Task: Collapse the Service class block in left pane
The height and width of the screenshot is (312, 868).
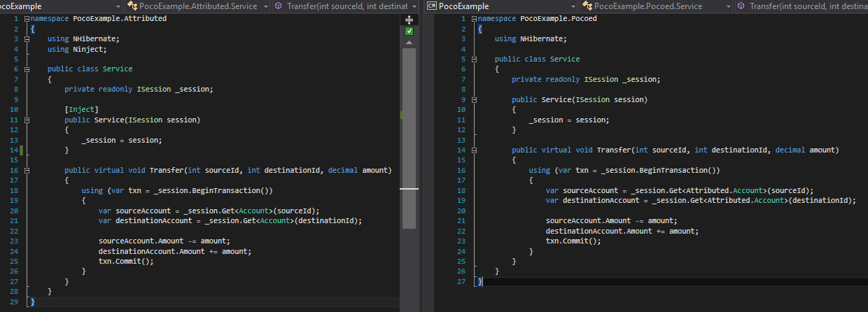Action: [27, 69]
